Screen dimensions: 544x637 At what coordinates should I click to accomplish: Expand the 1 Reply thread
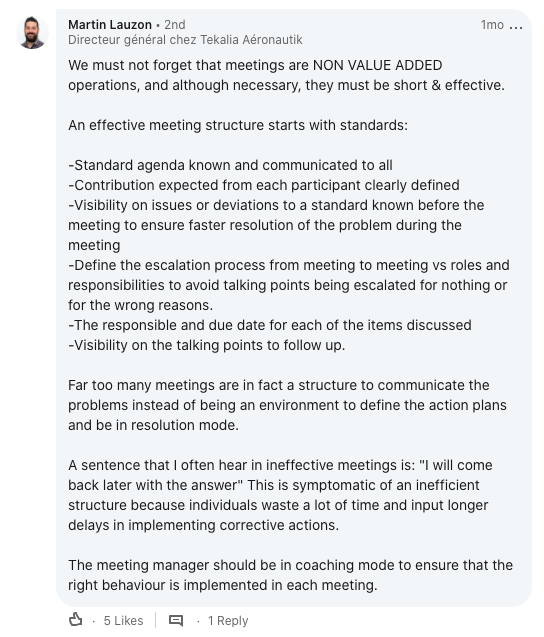point(228,621)
